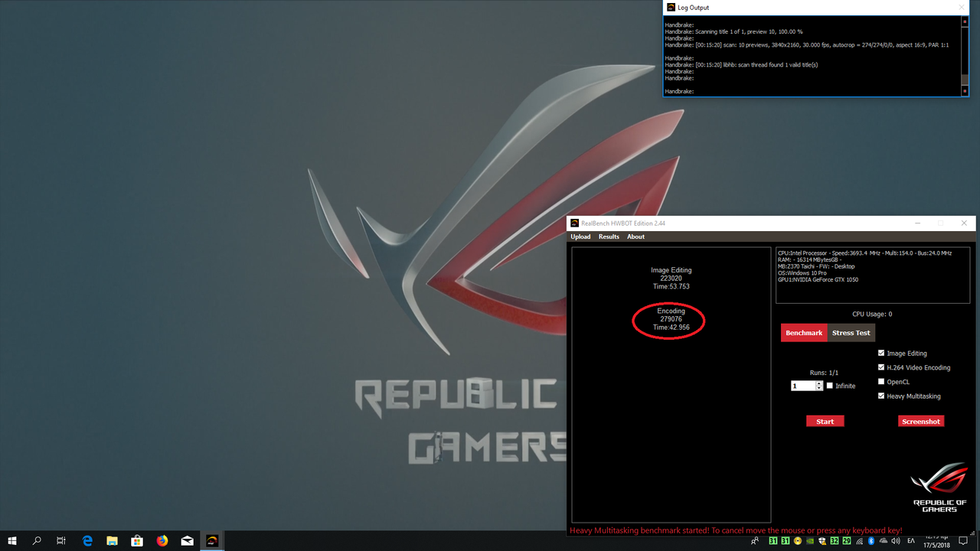Open the volume speaker tray icon
Image resolution: width=980 pixels, height=551 pixels.
(x=896, y=541)
